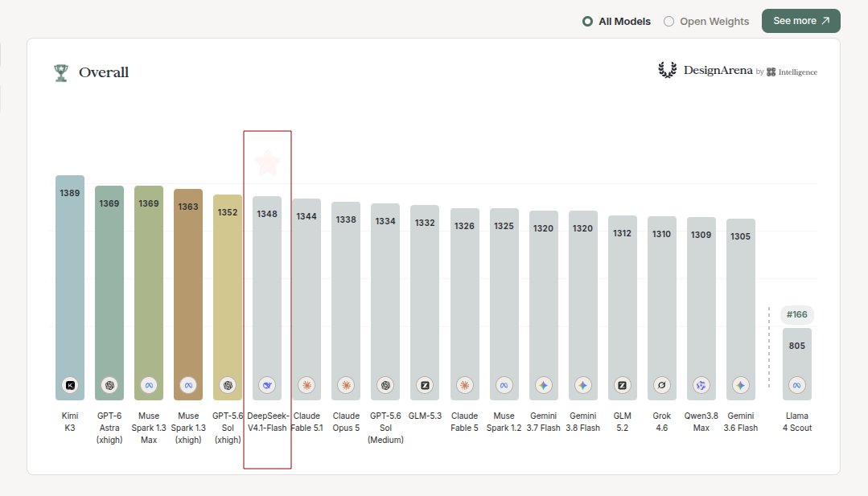Screen dimensions: 868x496
Task: Click the GPT-5.6 Sol (Medium) label
Action: (x=386, y=428)
